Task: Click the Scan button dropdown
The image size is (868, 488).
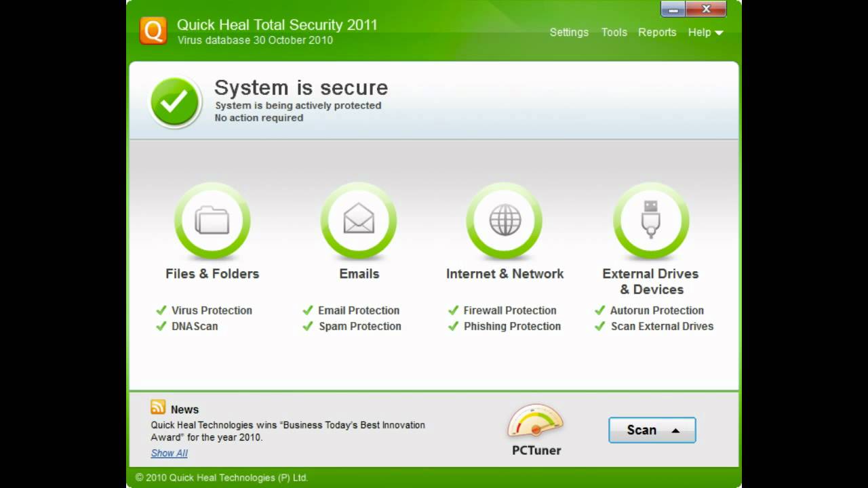Action: coord(652,430)
